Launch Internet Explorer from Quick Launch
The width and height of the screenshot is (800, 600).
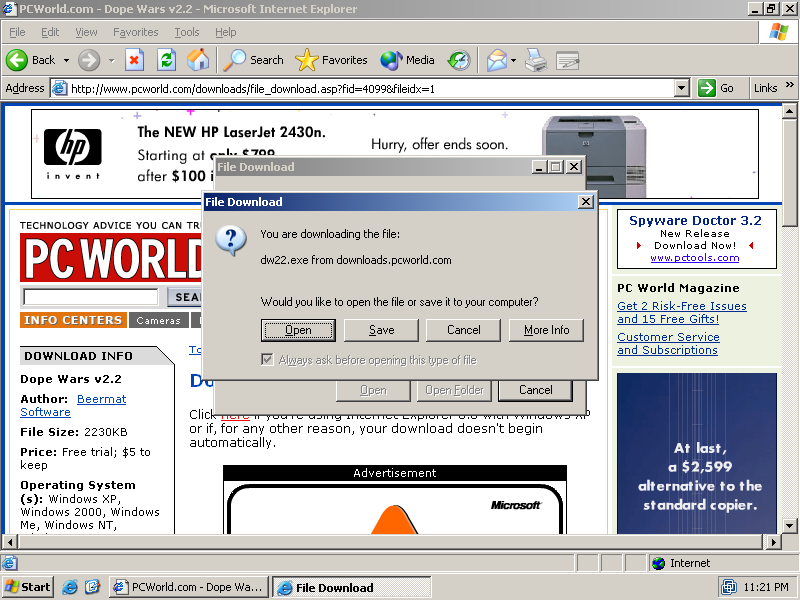click(69, 587)
